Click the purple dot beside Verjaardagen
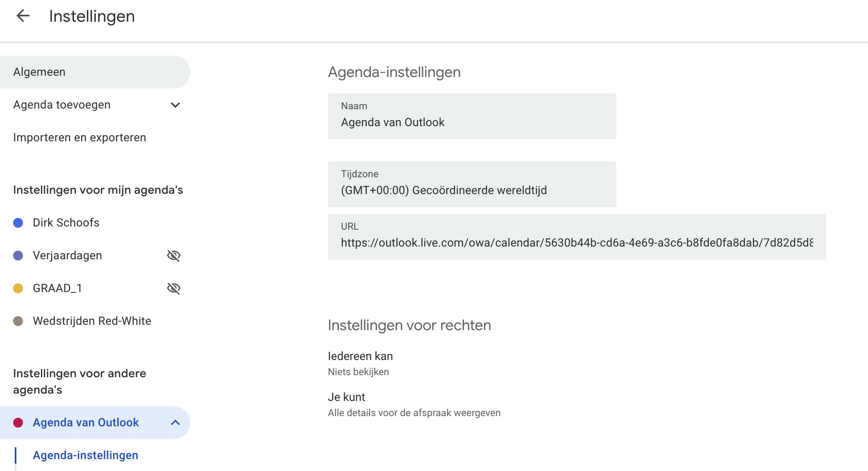This screenshot has height=471, width=868. click(18, 255)
